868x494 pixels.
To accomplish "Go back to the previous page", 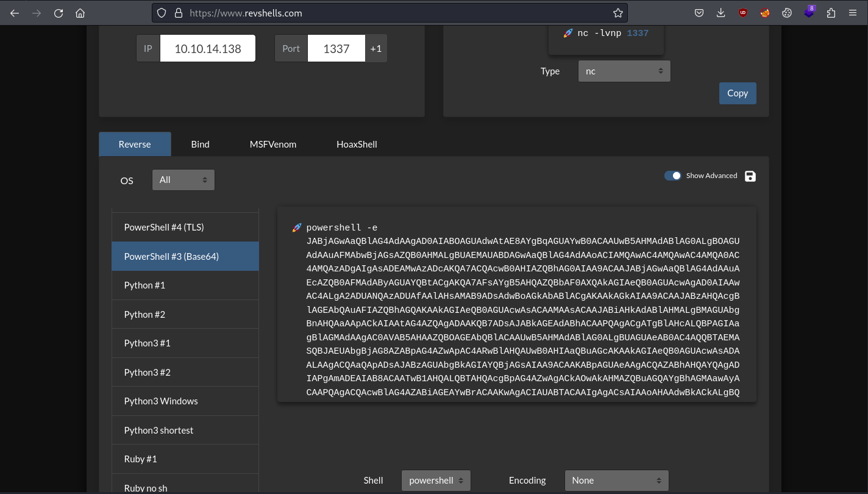I will pyautogui.click(x=15, y=13).
